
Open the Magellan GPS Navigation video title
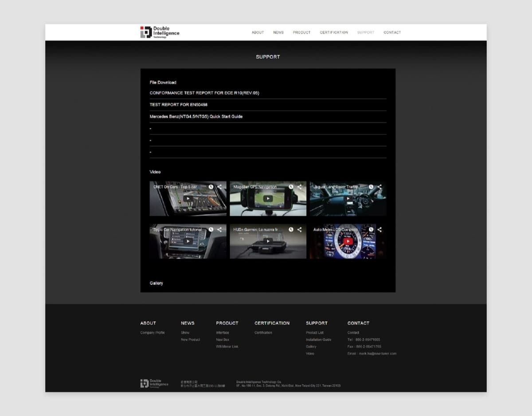(255, 187)
